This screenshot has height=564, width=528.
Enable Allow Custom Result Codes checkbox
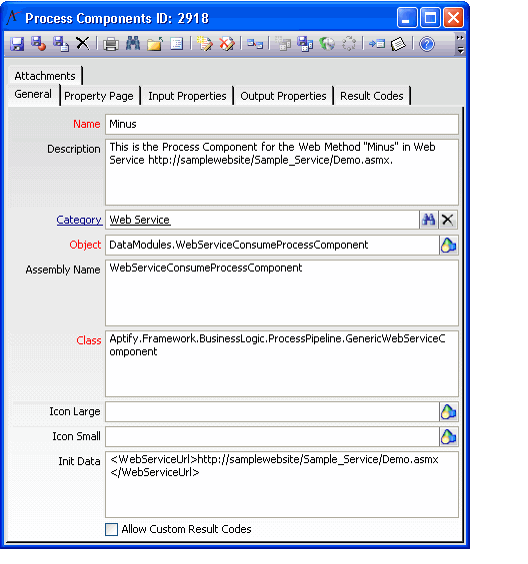tap(111, 529)
